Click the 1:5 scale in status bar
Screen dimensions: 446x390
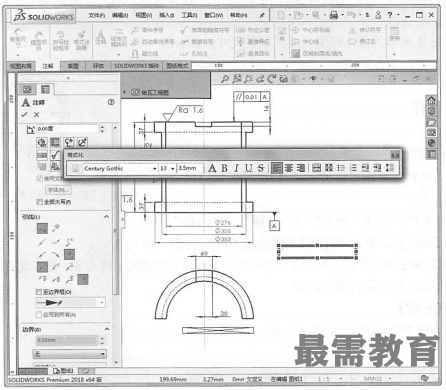point(323,379)
